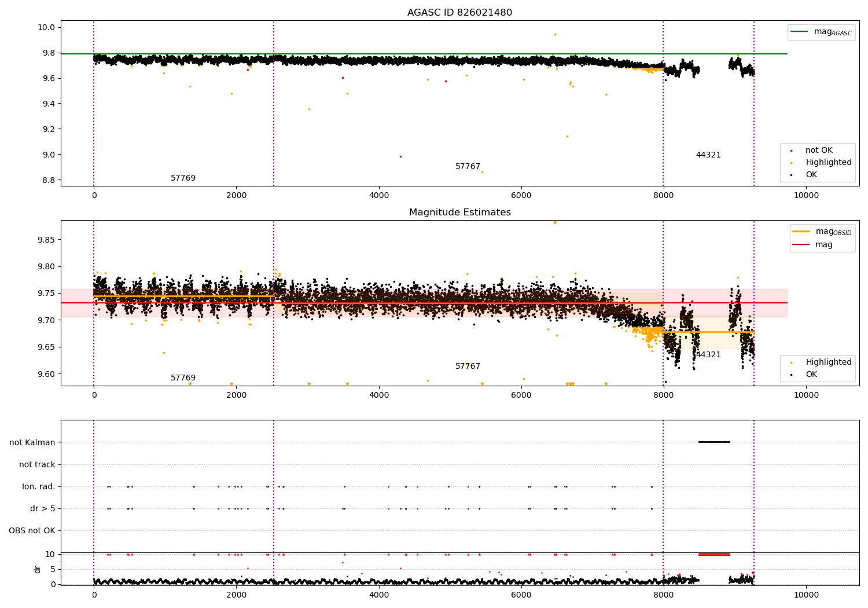Click the plot title AGASC ID 826021480
This screenshot has height=608, width=868.
[459, 13]
